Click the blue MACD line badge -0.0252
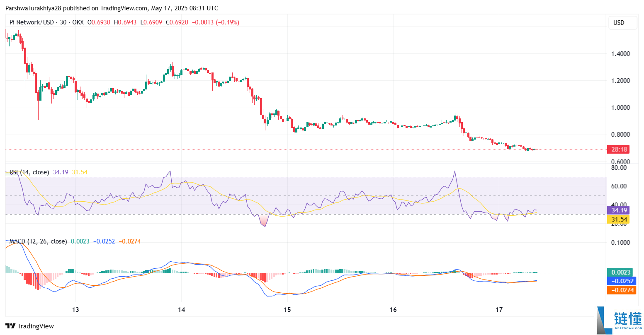The height and width of the screenshot is (335, 644). (x=620, y=281)
